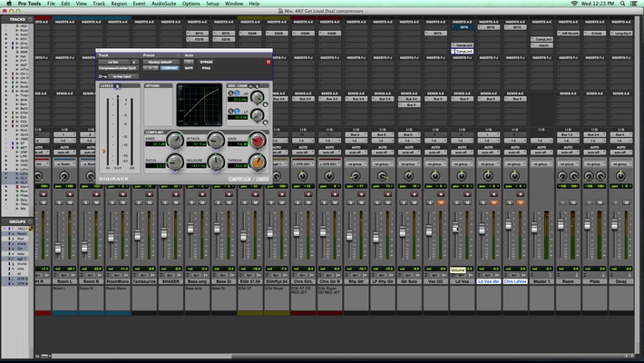The height and width of the screenshot is (363, 644).
Task: Click the pan knob on Delay track
Action: (x=620, y=176)
